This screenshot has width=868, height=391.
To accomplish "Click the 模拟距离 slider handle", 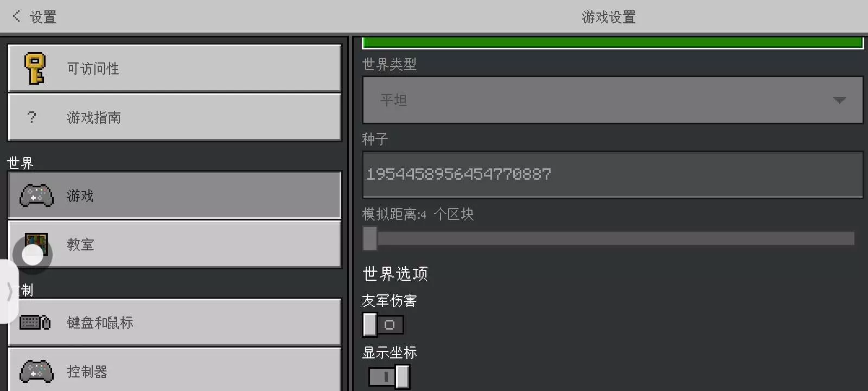I will pyautogui.click(x=370, y=238).
